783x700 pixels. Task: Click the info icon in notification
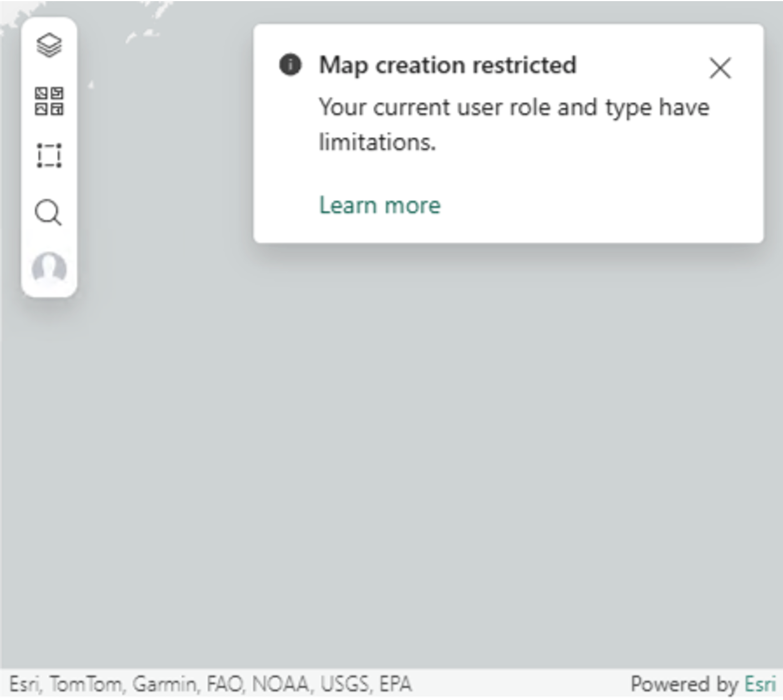[x=290, y=64]
